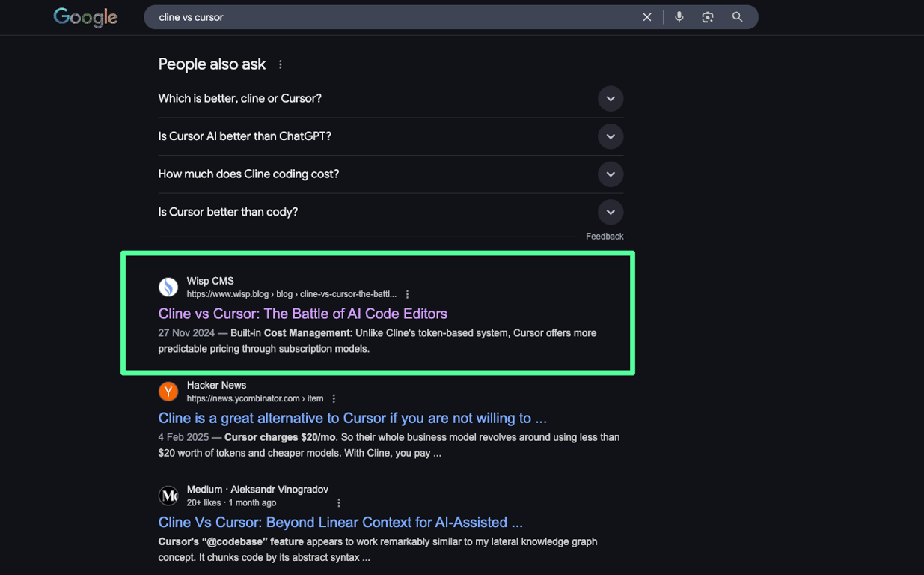
Task: Expand "Is Cursor AI better than ChatGPT?" chevron
Action: pos(611,136)
